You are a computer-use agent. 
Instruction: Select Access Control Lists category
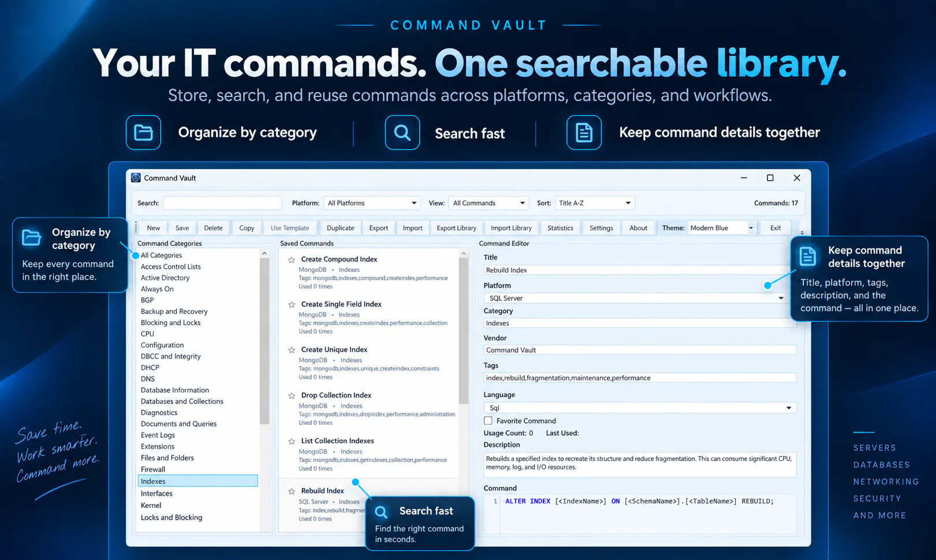point(170,267)
